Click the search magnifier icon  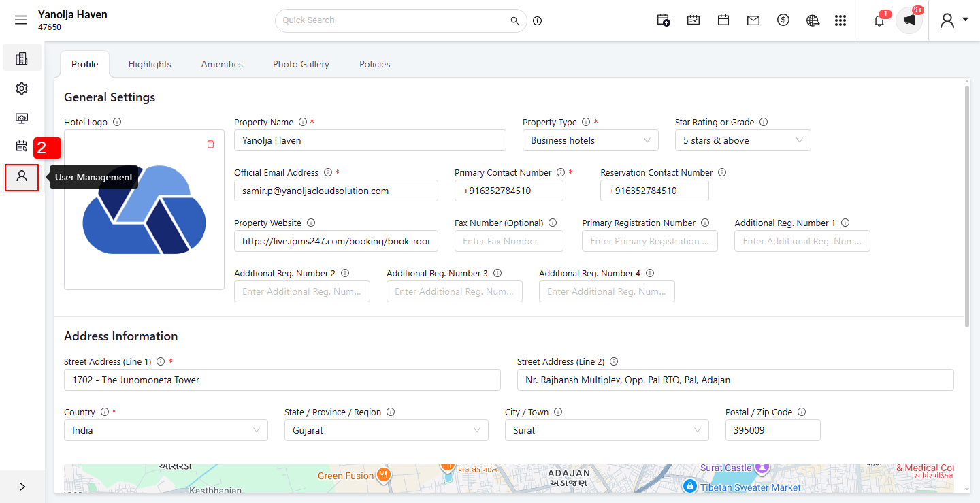[x=514, y=20]
